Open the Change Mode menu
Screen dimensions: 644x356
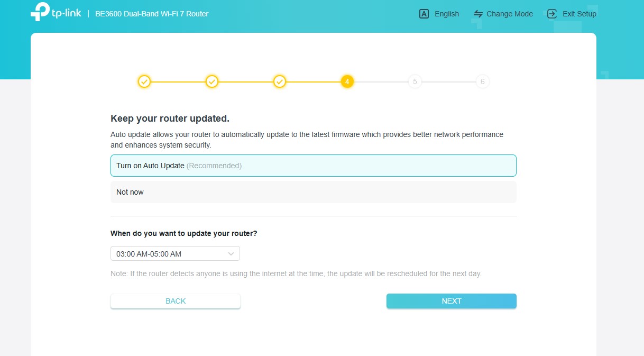click(509, 14)
